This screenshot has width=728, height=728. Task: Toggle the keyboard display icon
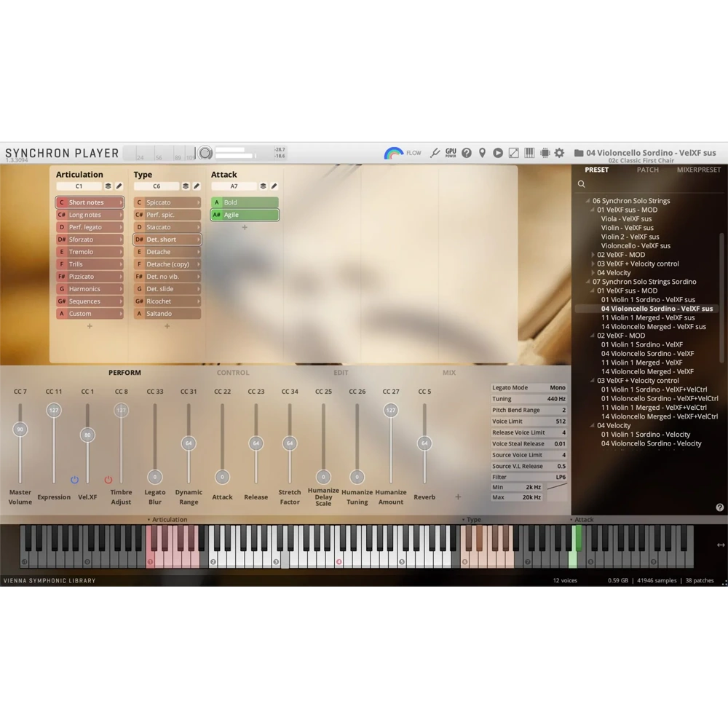point(529,153)
